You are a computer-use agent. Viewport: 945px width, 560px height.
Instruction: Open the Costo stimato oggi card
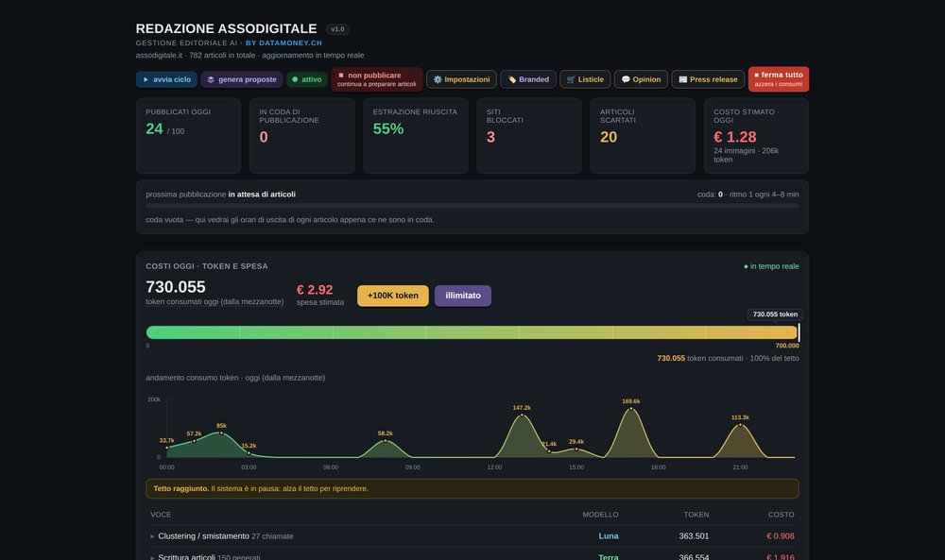(x=756, y=136)
